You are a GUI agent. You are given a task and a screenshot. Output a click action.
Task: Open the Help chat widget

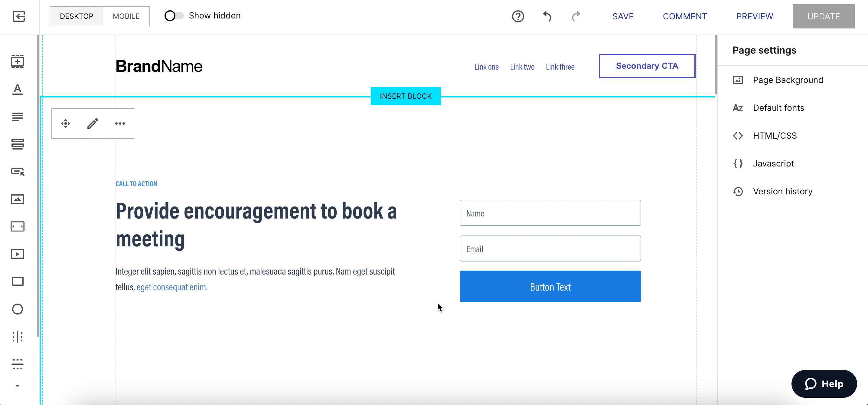(824, 384)
